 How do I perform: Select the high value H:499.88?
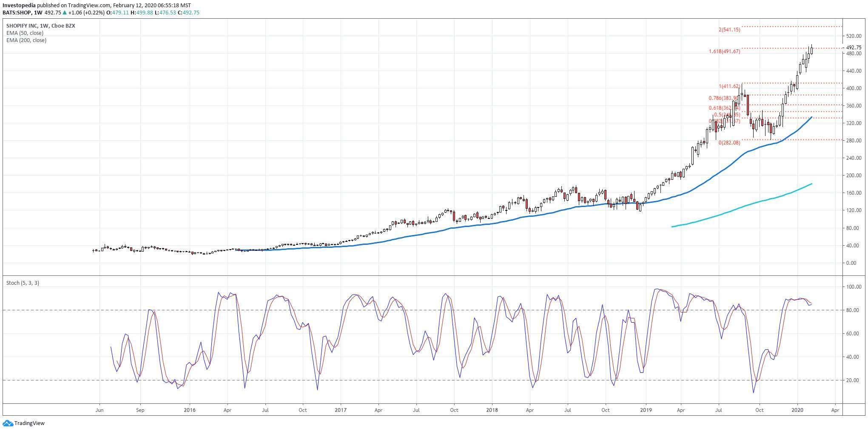pos(141,13)
